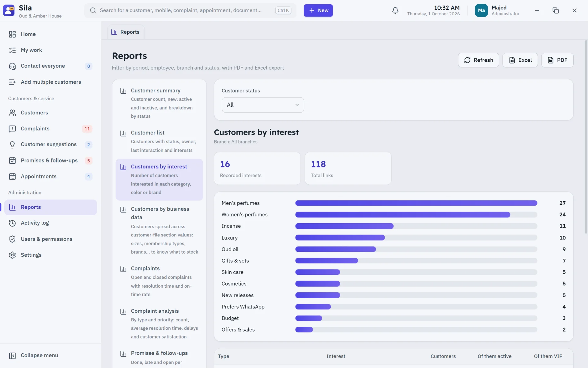Click the Recorded interests card

(x=257, y=168)
